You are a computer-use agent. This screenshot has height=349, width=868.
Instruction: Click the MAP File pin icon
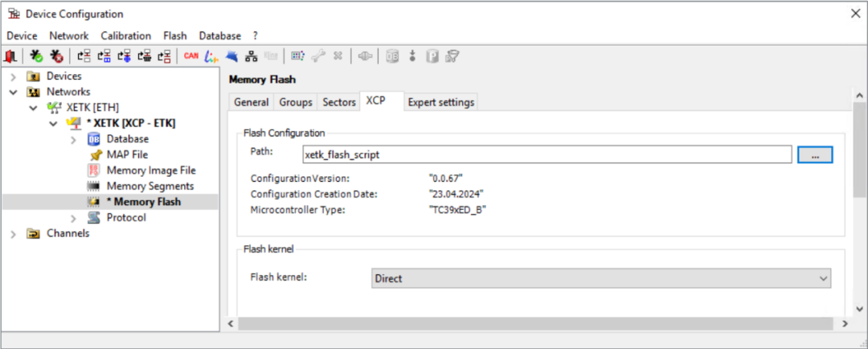coord(95,155)
